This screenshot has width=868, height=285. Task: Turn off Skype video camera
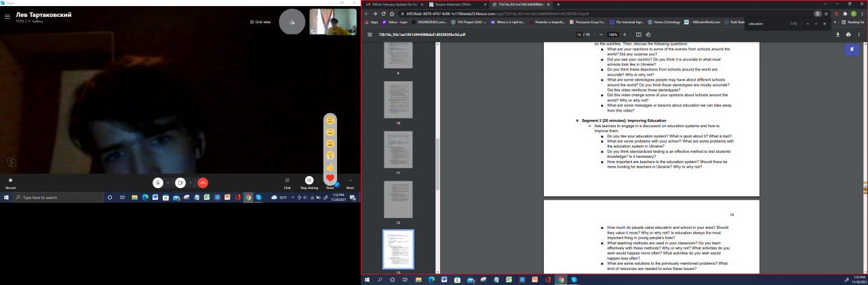[180, 183]
